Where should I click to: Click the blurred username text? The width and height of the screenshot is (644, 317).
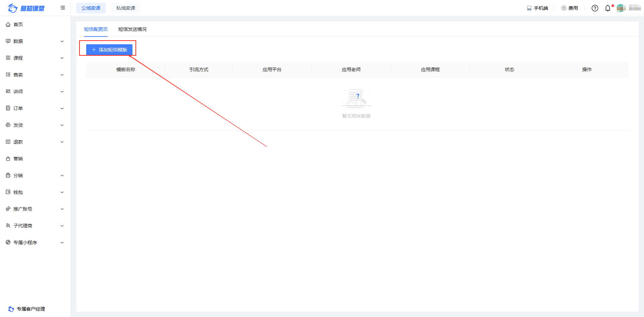(635, 8)
